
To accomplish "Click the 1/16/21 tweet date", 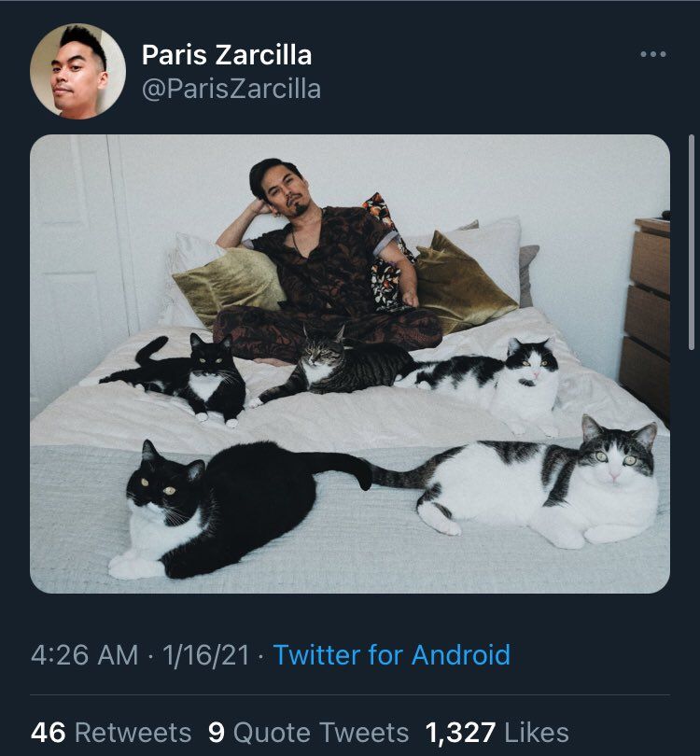I will (206, 655).
